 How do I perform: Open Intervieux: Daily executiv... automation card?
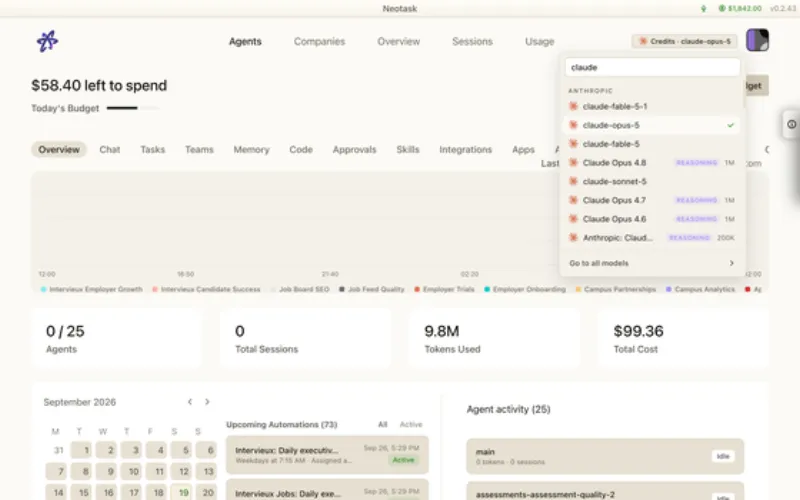(327, 455)
